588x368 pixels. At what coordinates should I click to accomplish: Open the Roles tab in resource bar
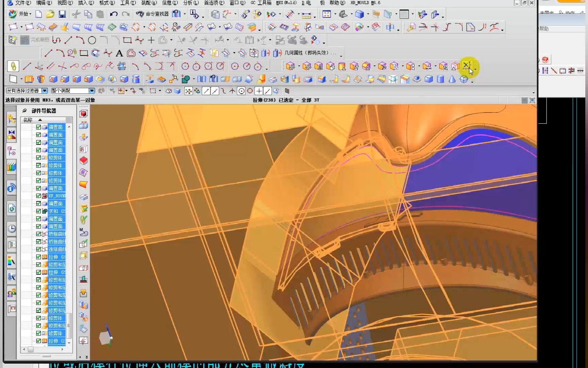pyautogui.click(x=12, y=293)
